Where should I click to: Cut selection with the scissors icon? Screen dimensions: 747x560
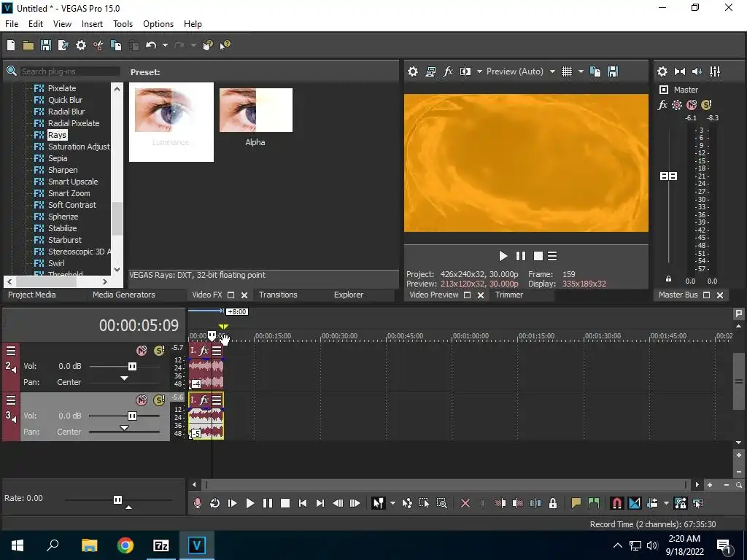[98, 45]
